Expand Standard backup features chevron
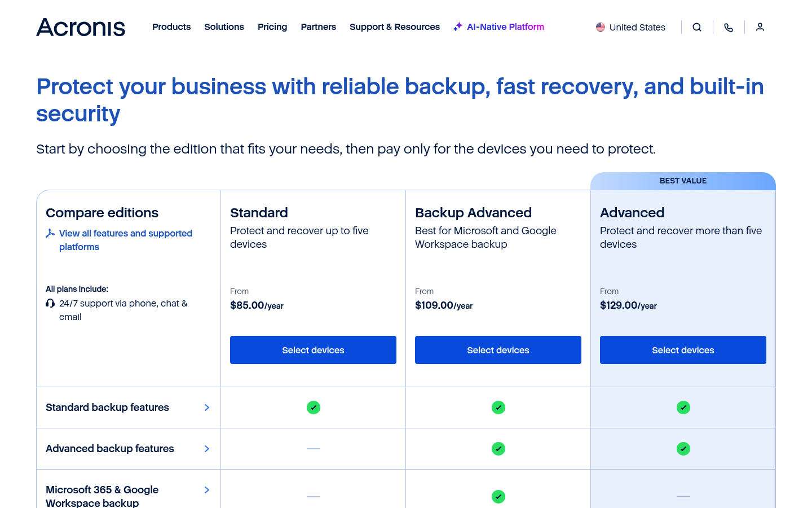This screenshot has width=812, height=508. point(207,408)
